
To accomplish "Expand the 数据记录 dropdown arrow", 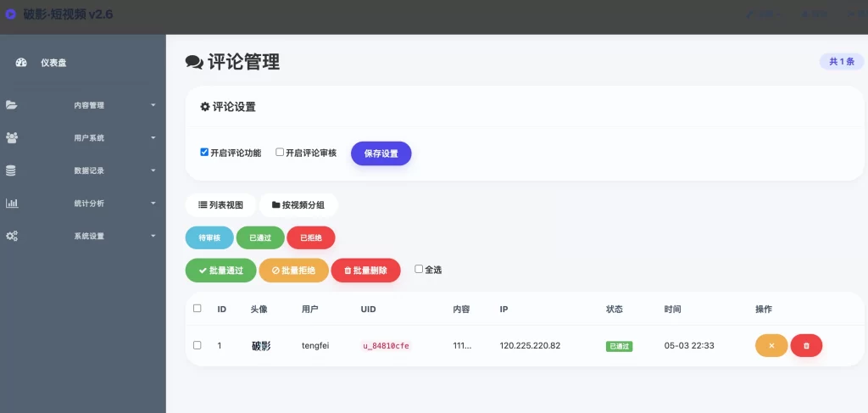I will pos(153,170).
